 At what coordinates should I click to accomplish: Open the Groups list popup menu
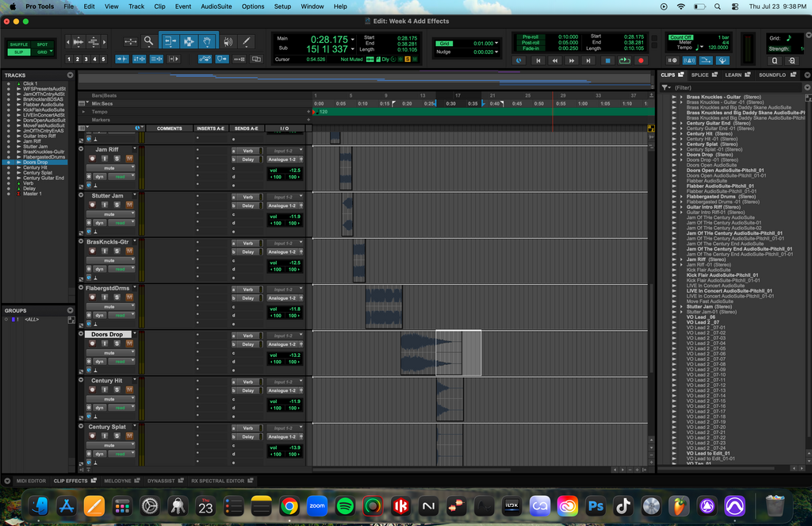[x=70, y=310]
